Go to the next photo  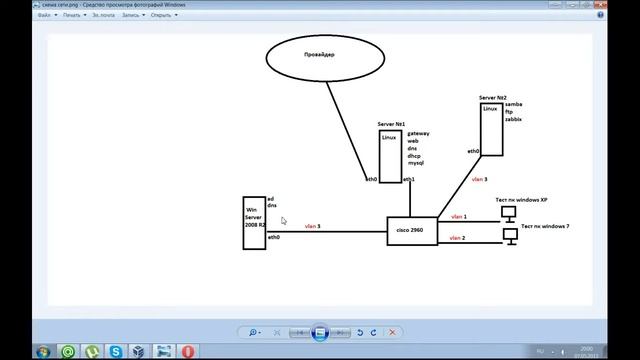click(x=340, y=333)
